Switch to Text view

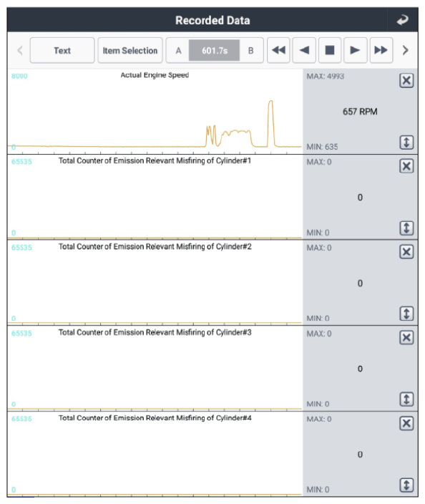(62, 50)
